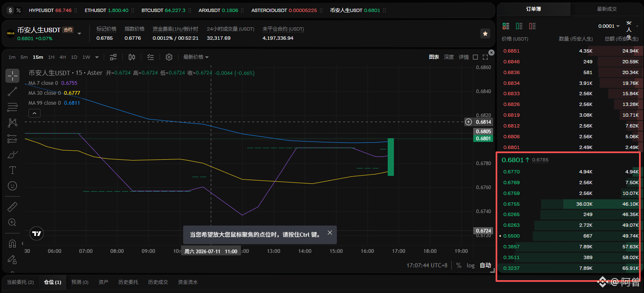Screen dimensions: 644x293
Task: Switch the chart view to 详情 details
Action: point(463,57)
